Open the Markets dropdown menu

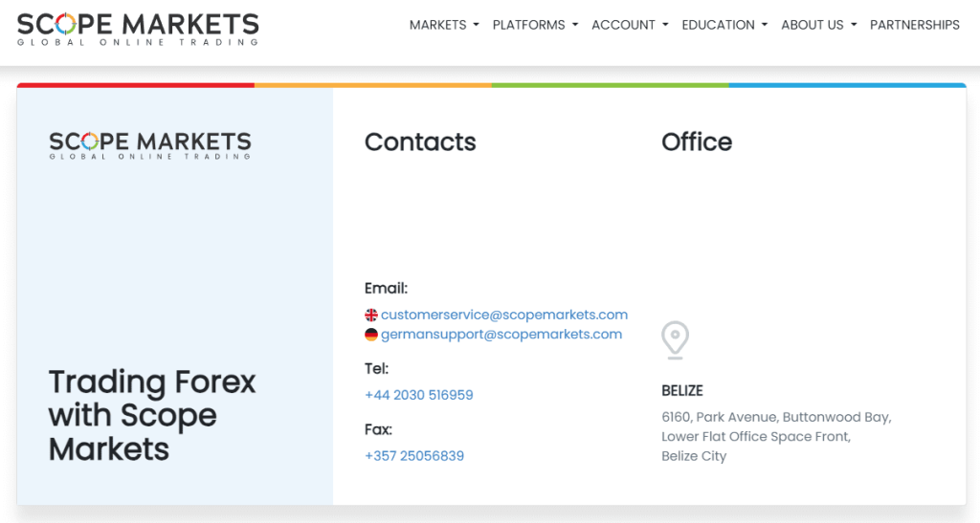(x=444, y=25)
